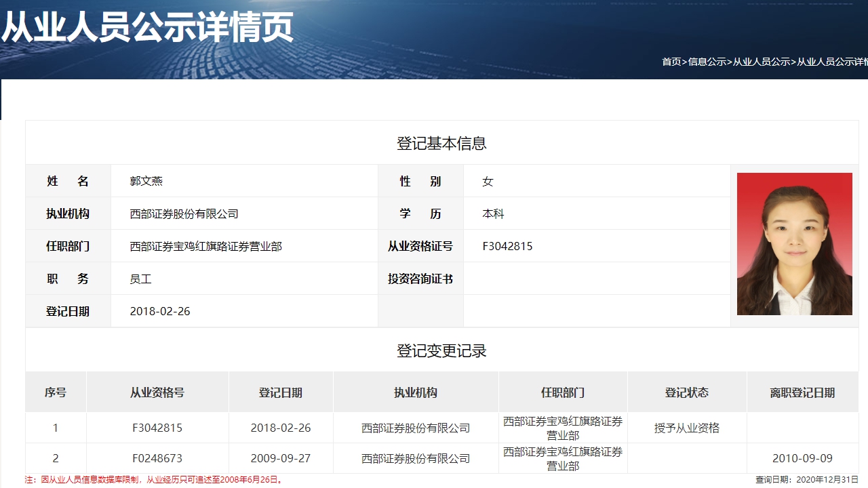Click the 从业人员公示详情页 page title
Viewport: 868px width, 488px height.
pos(147,27)
